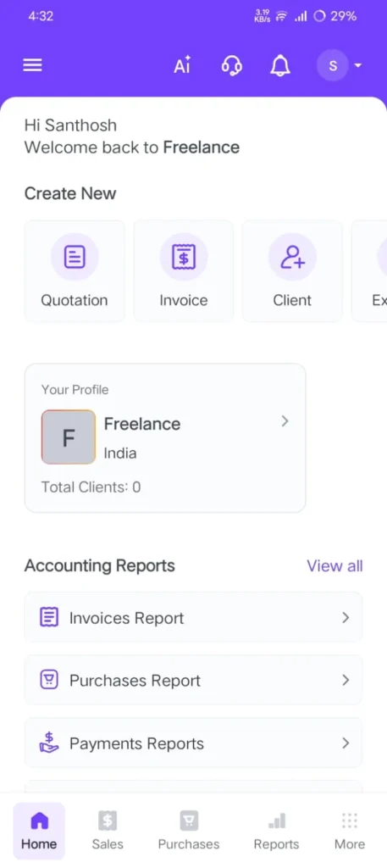
Task: Create a new Quotation
Action: click(75, 270)
